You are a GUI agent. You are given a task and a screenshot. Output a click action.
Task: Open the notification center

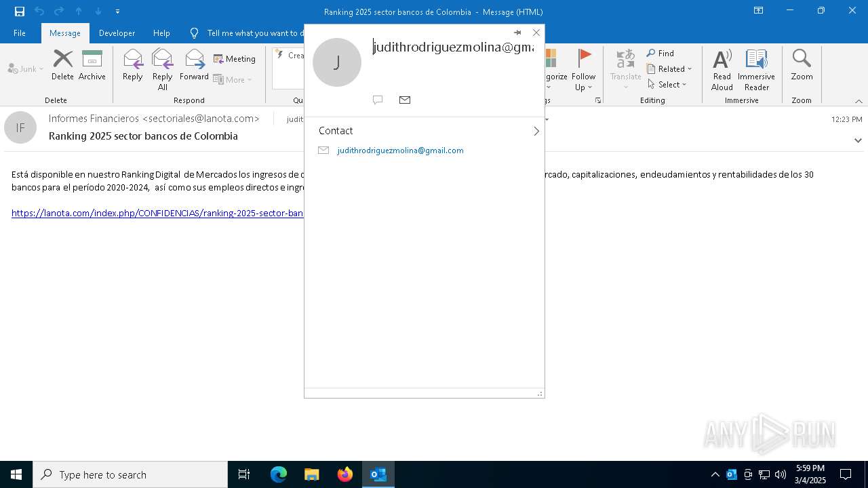846,474
